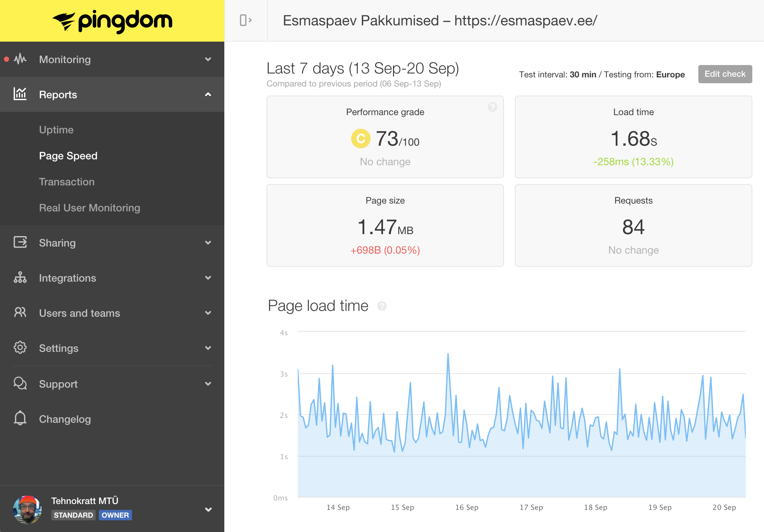Expand the Integrations menu chevron
The width and height of the screenshot is (764, 532).
click(x=208, y=278)
